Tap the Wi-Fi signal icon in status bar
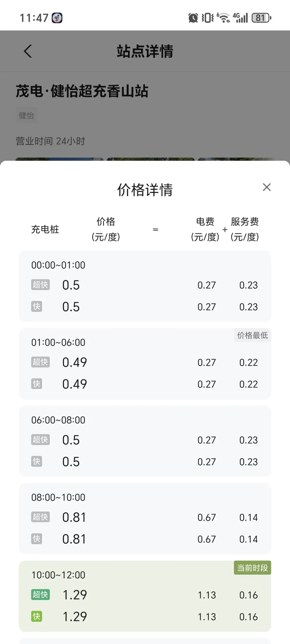Viewport: 290px width, 644px height. pos(223,18)
